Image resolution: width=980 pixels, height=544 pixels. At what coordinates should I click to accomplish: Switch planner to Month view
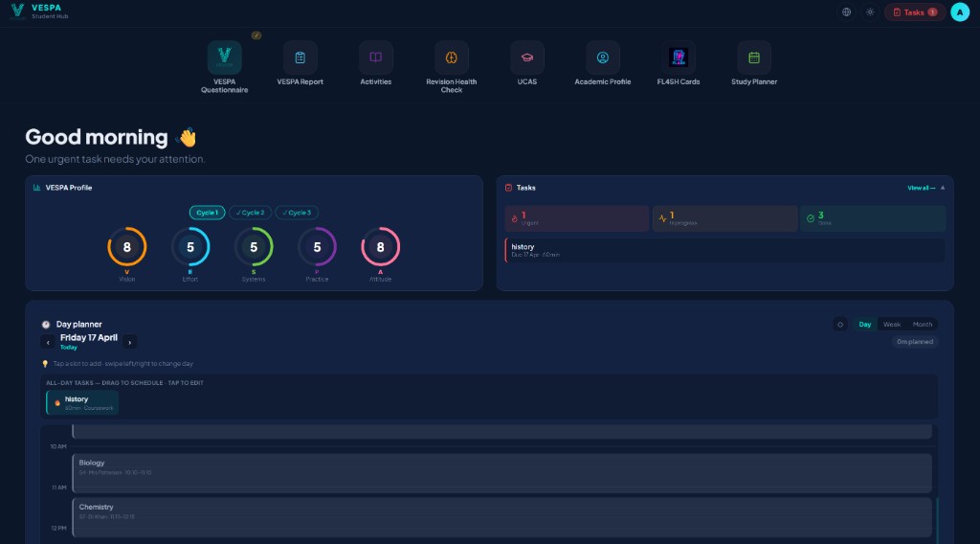coord(923,325)
